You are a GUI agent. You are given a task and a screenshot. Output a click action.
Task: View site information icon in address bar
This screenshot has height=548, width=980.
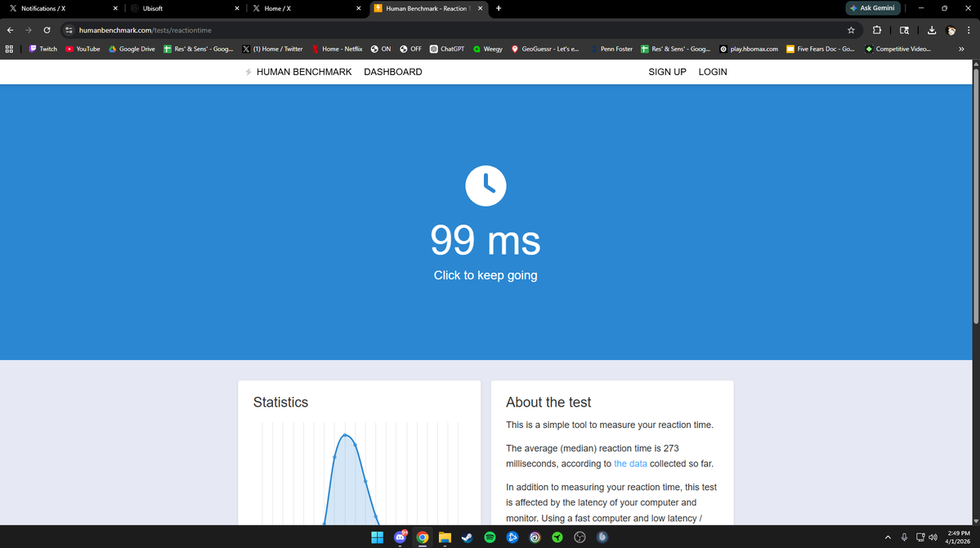point(69,30)
